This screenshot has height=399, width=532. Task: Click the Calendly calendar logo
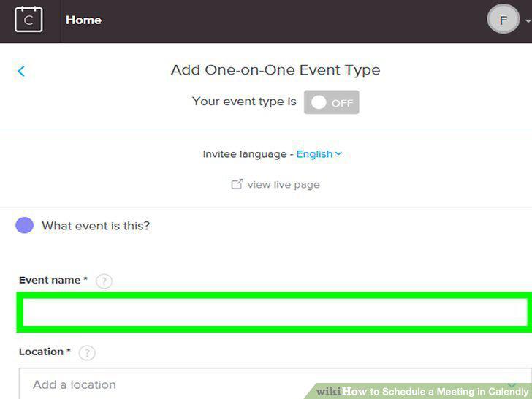point(28,20)
